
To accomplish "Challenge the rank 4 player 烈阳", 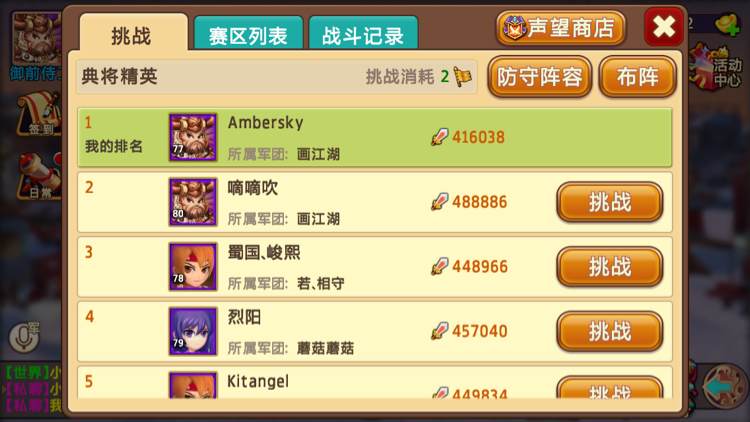I will tap(610, 331).
